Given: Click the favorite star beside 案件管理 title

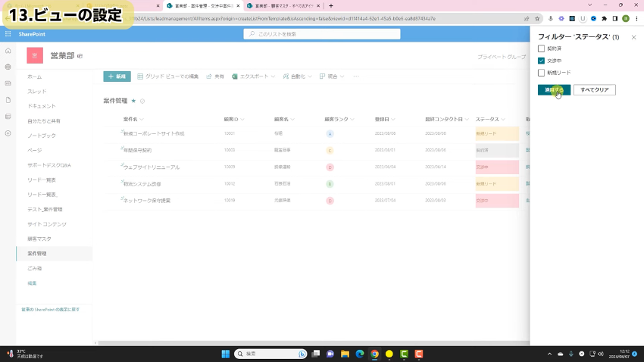Looking at the screenshot, I should (x=133, y=100).
